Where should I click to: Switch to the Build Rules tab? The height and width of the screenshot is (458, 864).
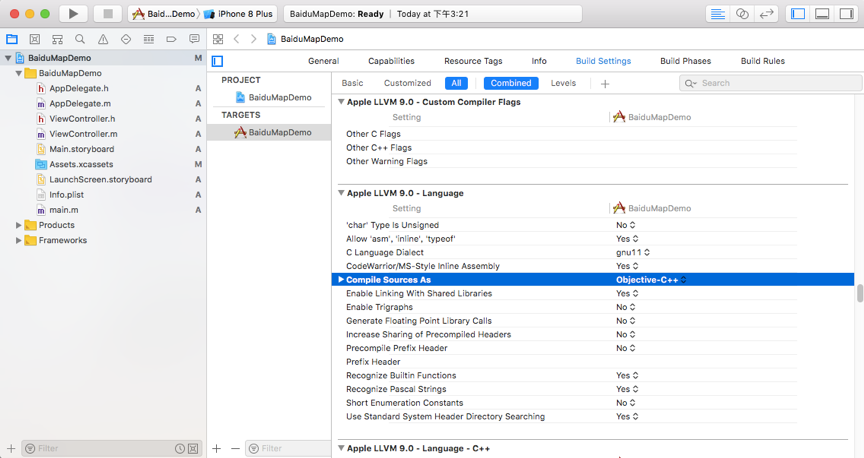763,61
